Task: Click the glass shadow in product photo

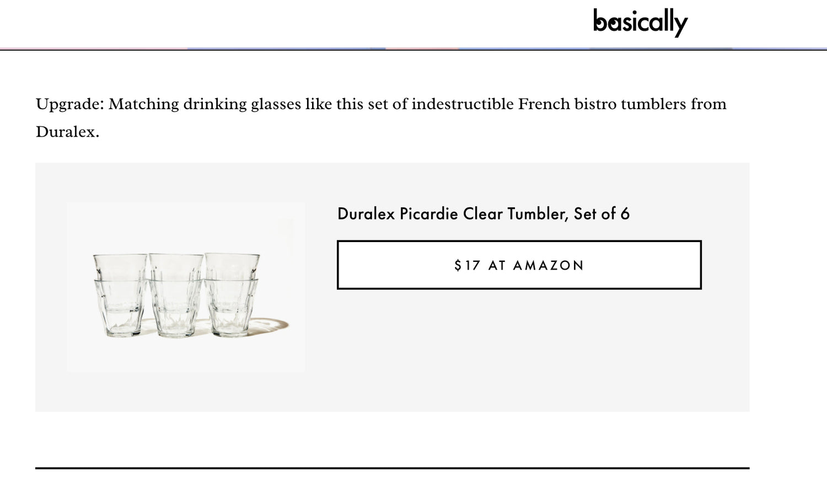Action: pyautogui.click(x=272, y=325)
